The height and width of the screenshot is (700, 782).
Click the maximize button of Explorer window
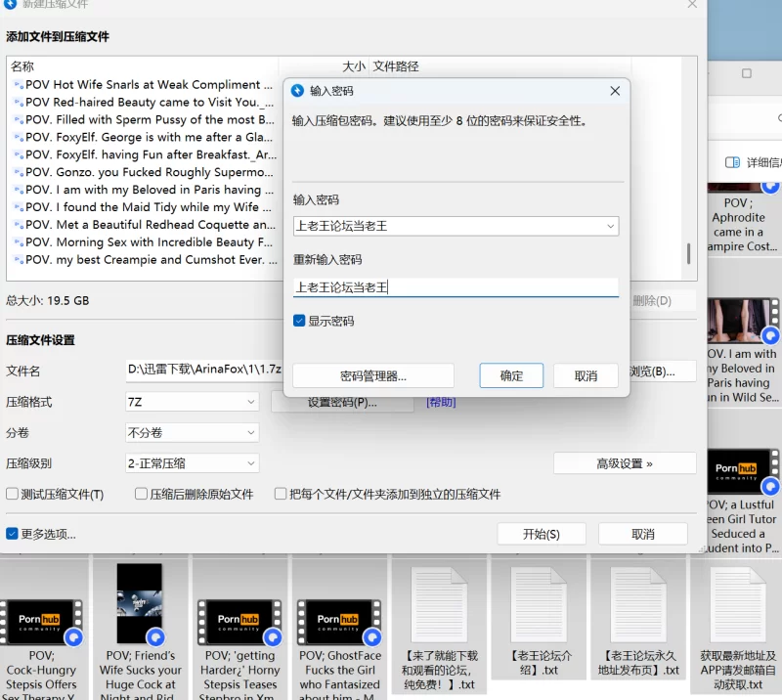pyautogui.click(x=746, y=73)
